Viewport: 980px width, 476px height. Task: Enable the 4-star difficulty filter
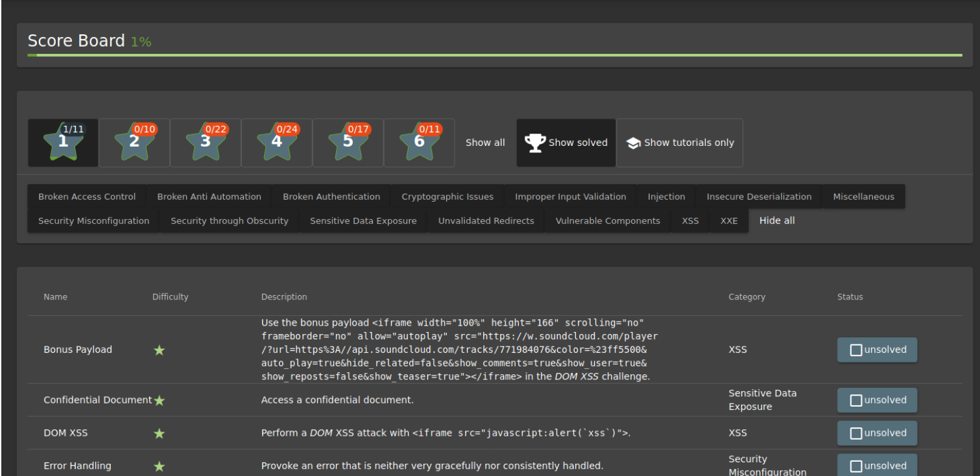click(277, 143)
